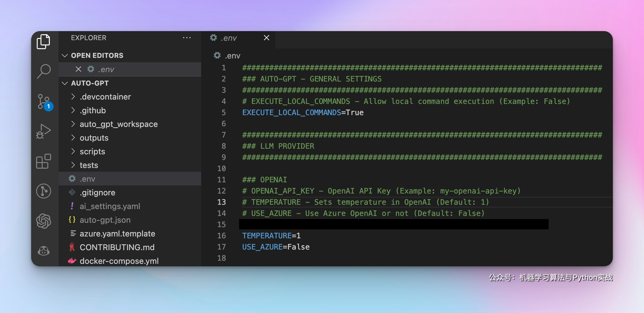The height and width of the screenshot is (313, 644).
Task: Open azure.yaml.template file
Action: [x=130, y=233]
